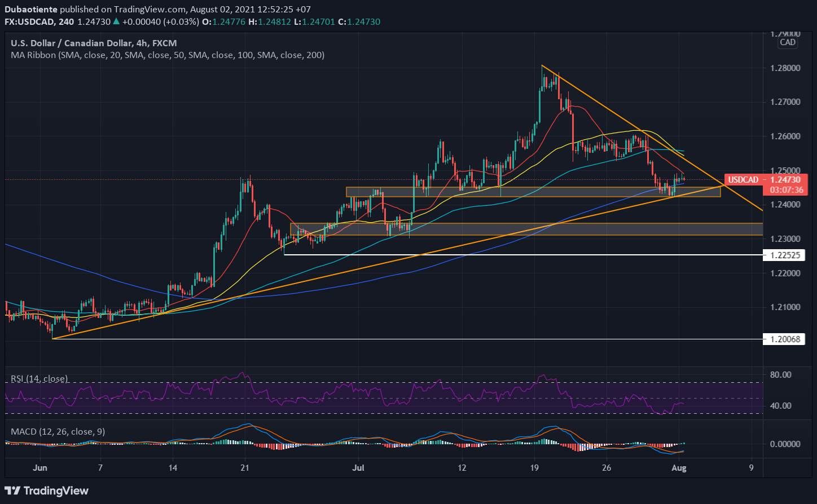Click the Jul date label on time axis

tap(358, 467)
